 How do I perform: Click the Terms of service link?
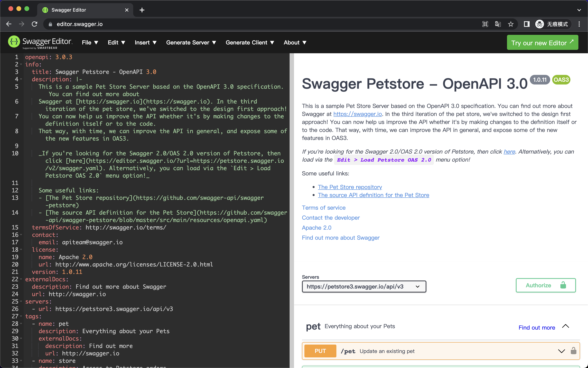pos(323,208)
